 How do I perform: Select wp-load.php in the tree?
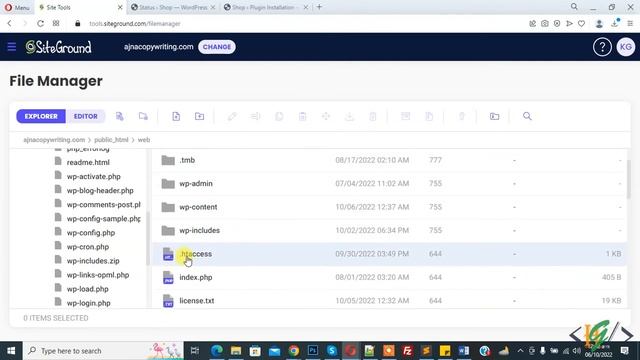click(x=88, y=289)
